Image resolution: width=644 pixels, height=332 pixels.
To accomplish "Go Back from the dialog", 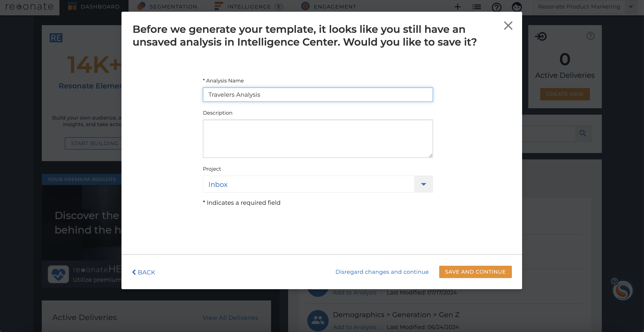I will tap(143, 272).
